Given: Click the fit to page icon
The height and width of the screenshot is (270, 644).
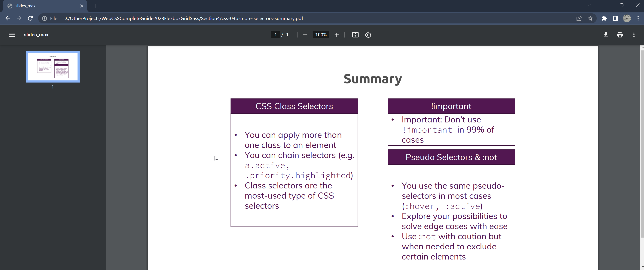Looking at the screenshot, I should [355, 35].
